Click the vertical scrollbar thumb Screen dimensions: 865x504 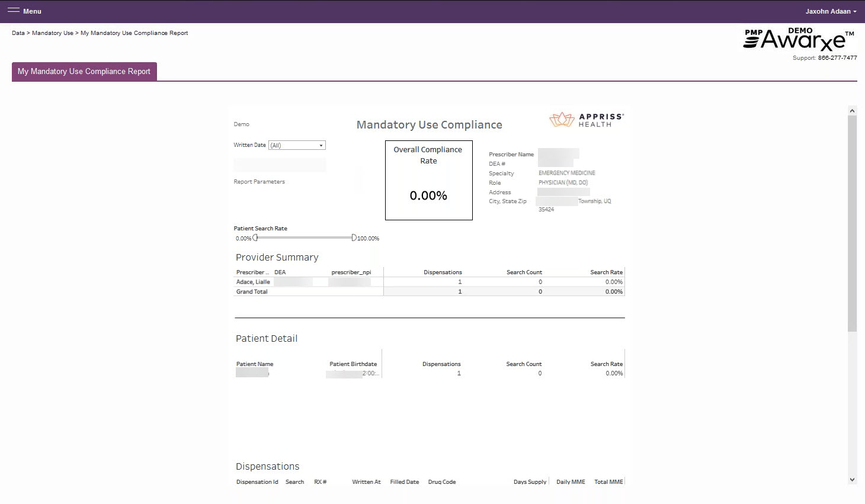852,223
